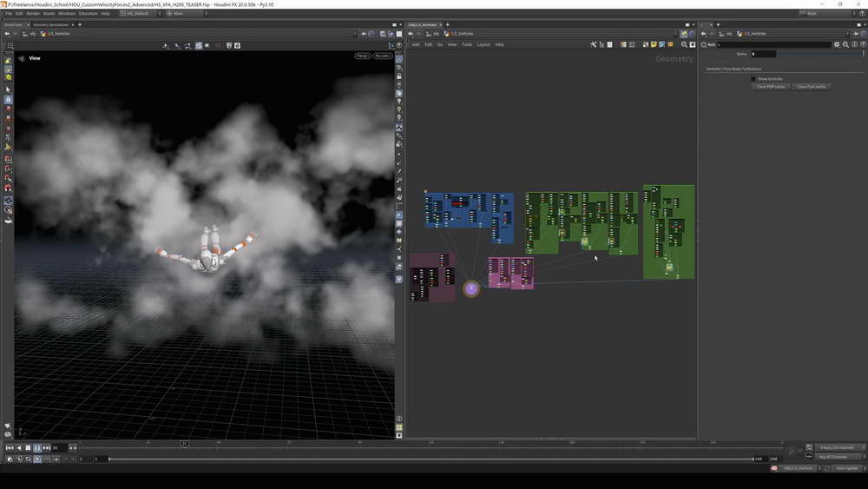Viewport: 868px width, 489px height.
Task: Click the Clear Pyro cache button
Action: (x=812, y=87)
